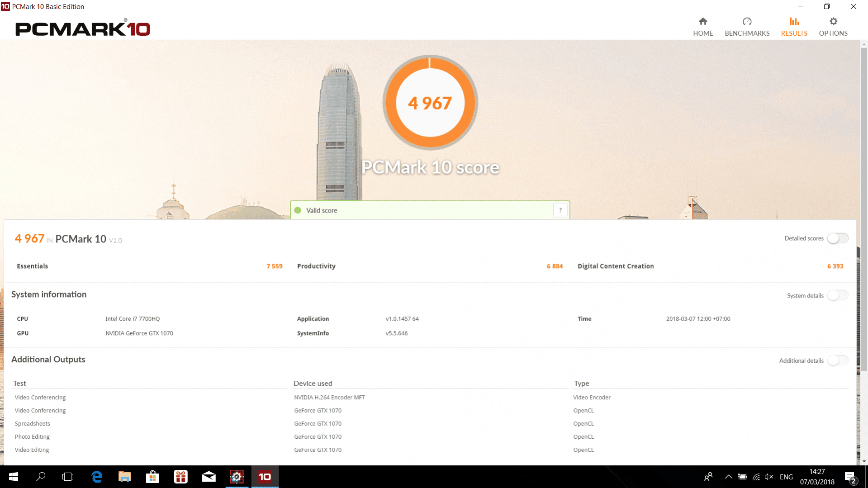Open the Action Center notifications
Image resolution: width=868 pixels, height=488 pixels.
[x=850, y=477]
